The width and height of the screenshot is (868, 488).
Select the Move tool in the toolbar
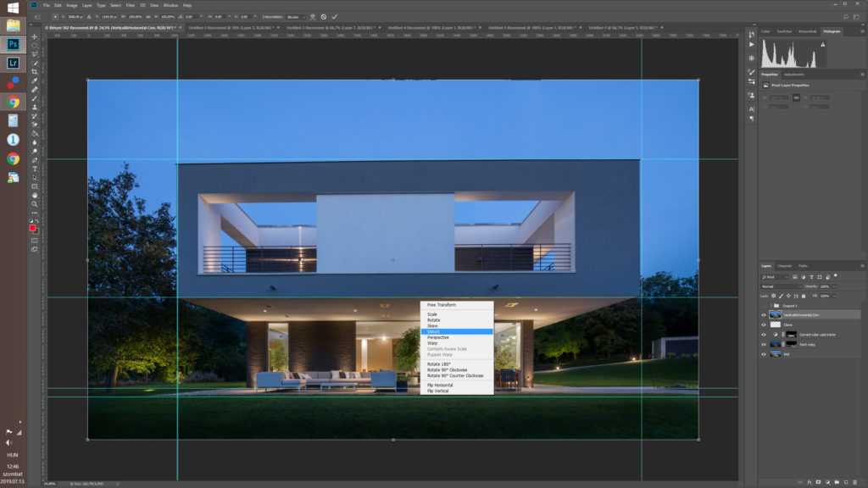pyautogui.click(x=35, y=36)
